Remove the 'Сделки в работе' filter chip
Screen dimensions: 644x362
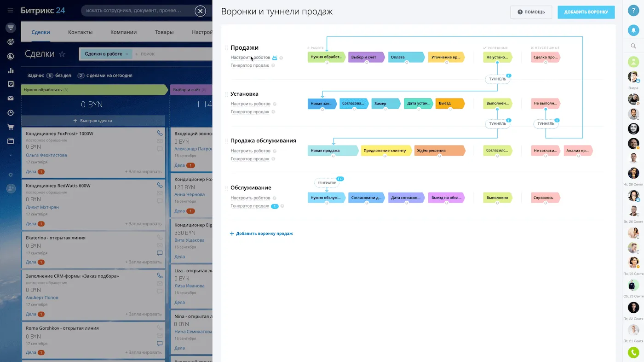(x=127, y=54)
